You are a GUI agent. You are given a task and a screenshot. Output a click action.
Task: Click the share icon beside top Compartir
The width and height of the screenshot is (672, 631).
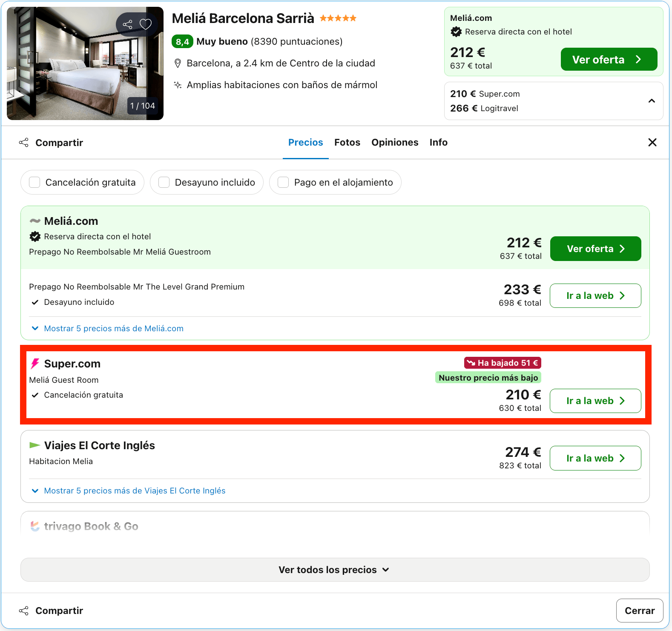coord(24,143)
